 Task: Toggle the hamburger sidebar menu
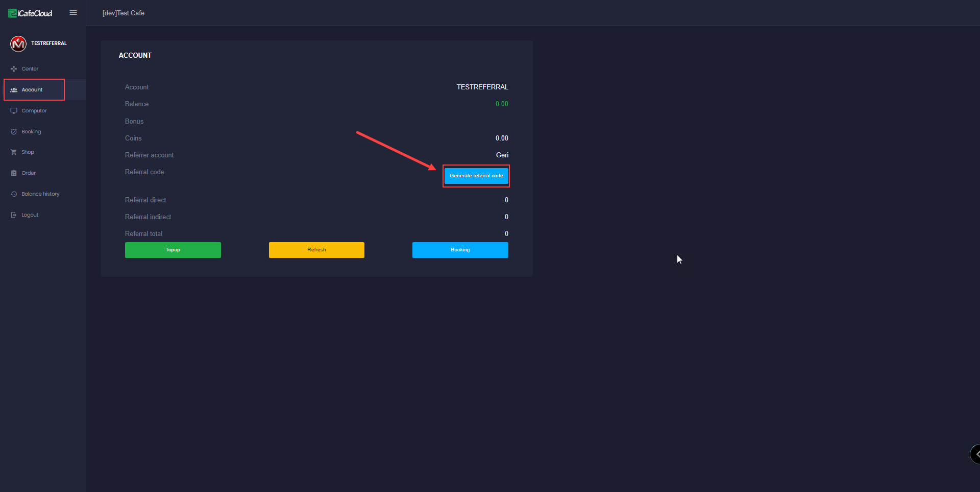pyautogui.click(x=73, y=13)
